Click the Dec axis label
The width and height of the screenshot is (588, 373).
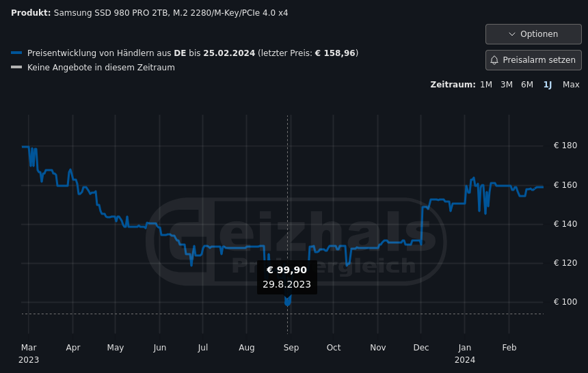click(x=420, y=348)
